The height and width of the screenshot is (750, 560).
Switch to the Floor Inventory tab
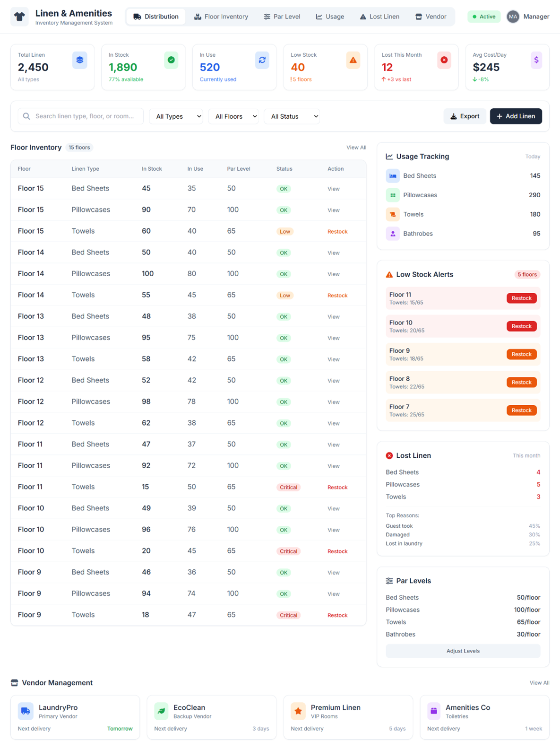click(x=221, y=17)
